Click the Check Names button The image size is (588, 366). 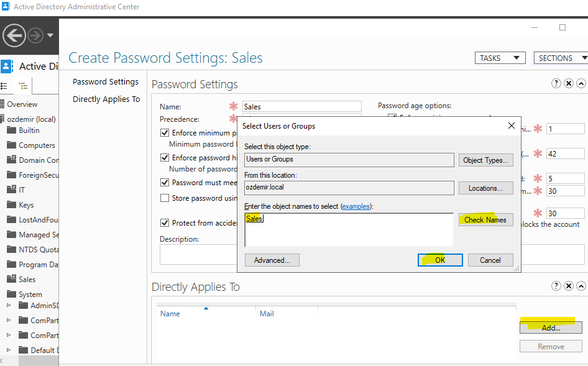coord(485,219)
